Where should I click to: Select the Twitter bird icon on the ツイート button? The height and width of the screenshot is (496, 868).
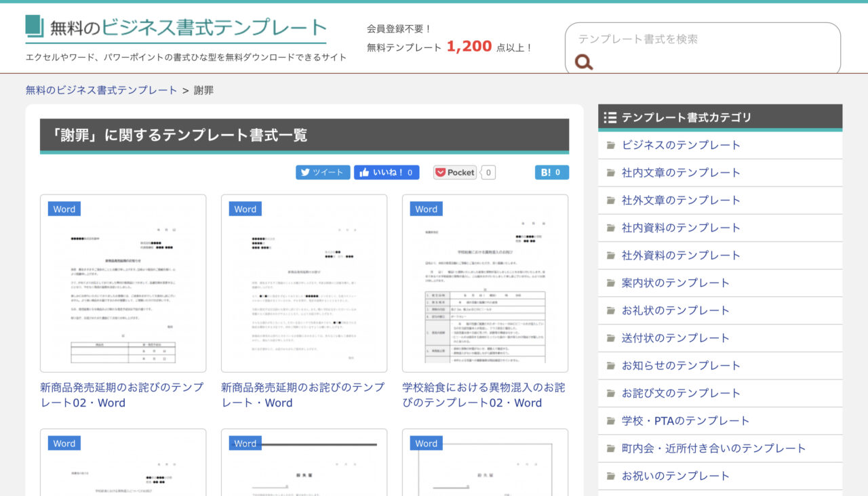tap(306, 172)
